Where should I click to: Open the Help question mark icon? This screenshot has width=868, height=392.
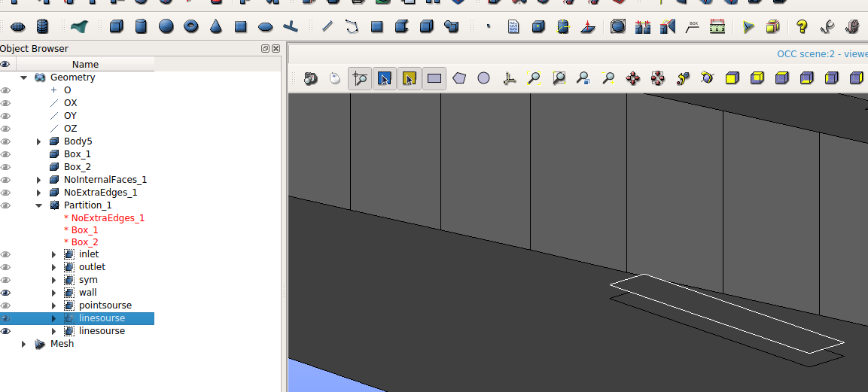(802, 27)
